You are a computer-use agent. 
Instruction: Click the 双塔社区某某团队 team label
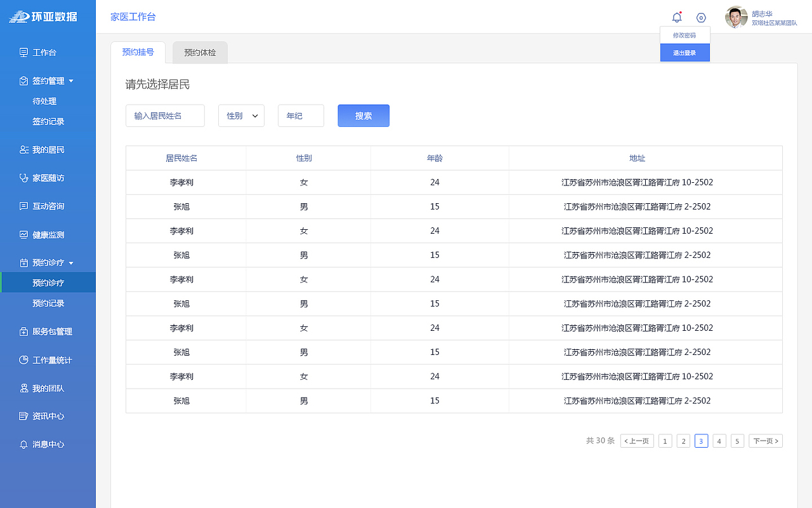click(x=775, y=23)
